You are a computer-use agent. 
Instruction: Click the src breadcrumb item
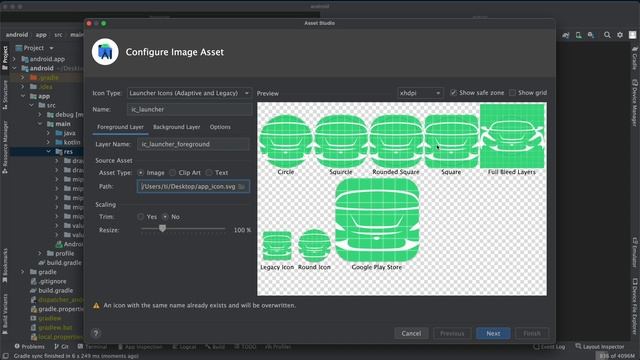click(x=58, y=35)
